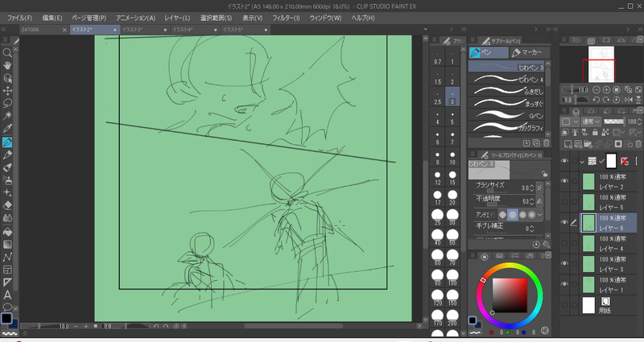
Task: Open the layer palette color dropdown
Action: point(570,122)
